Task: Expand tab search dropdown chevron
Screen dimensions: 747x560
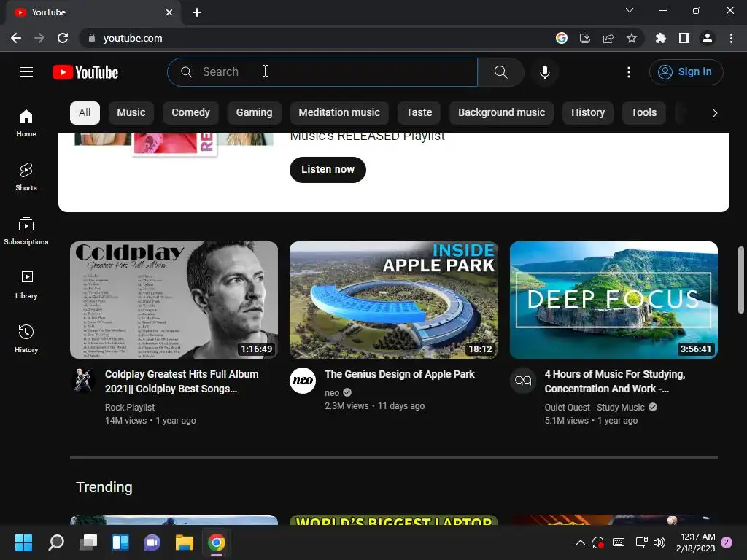Action: 630,10
